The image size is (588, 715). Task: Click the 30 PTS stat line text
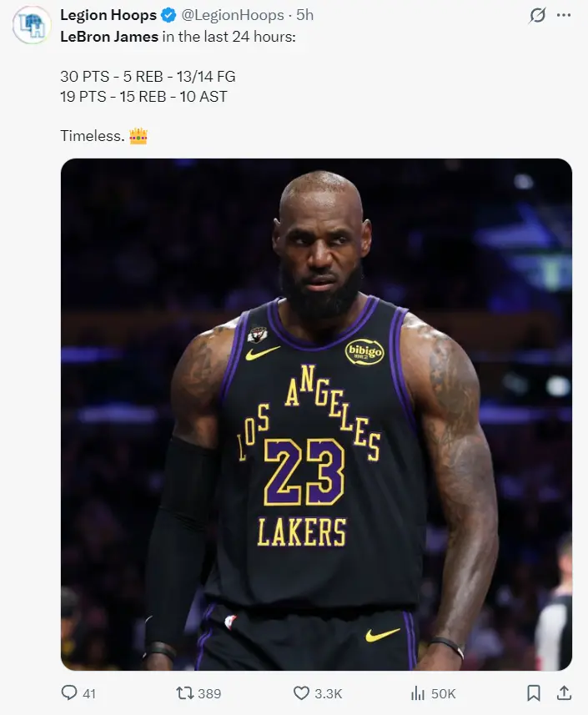pos(148,76)
